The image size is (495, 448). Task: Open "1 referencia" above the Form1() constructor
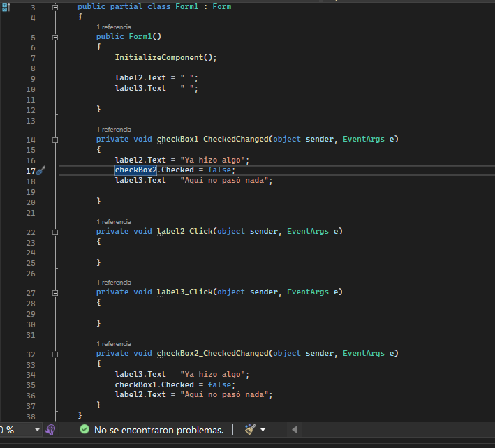113,27
